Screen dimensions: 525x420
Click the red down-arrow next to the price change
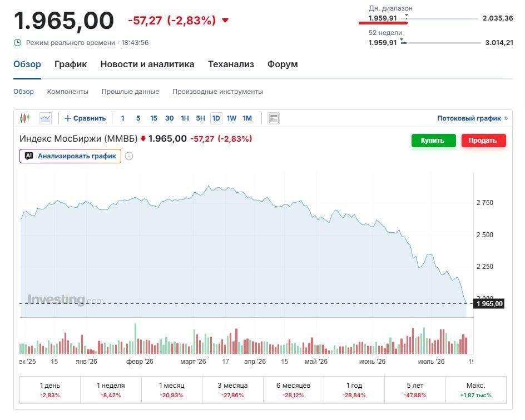click(x=225, y=21)
